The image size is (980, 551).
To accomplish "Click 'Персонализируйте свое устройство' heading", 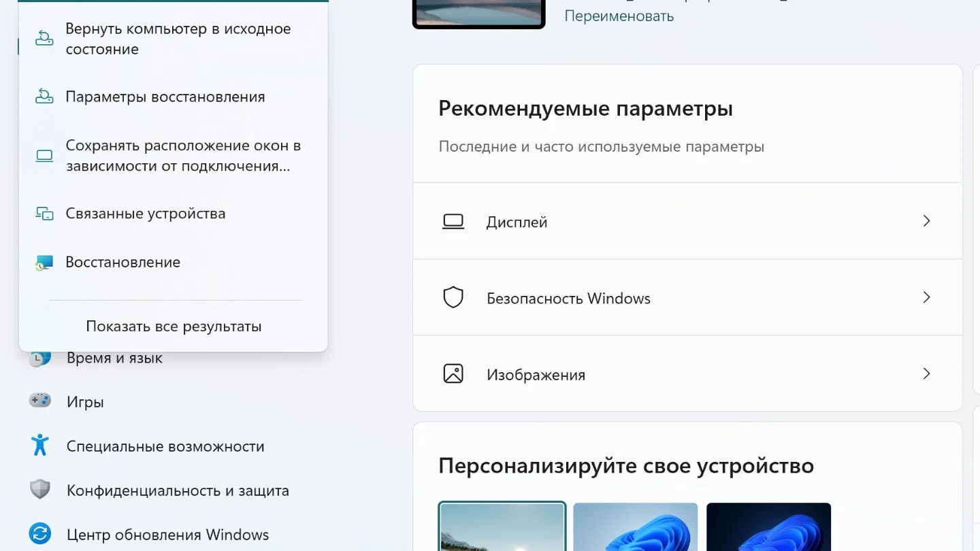I will tap(626, 466).
